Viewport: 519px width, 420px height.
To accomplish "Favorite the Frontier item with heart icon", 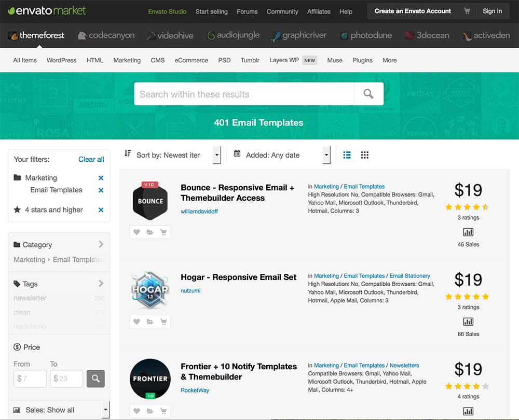I will (x=136, y=411).
